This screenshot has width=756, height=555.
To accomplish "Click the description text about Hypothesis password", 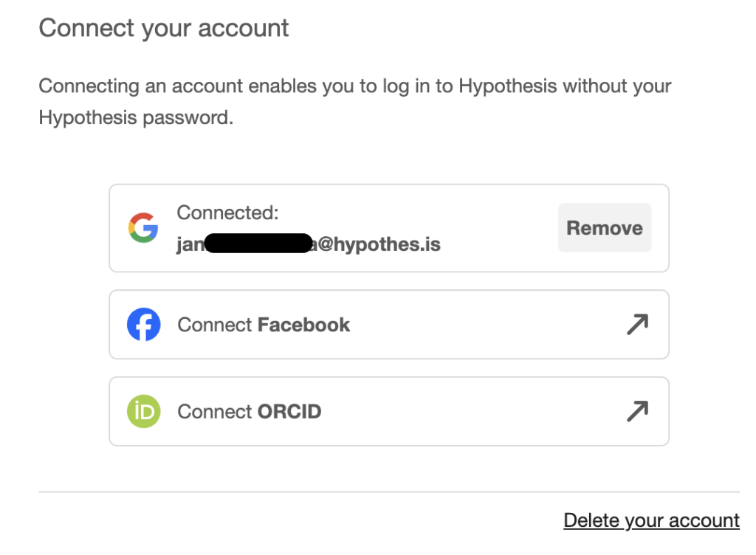I will pos(354,101).
